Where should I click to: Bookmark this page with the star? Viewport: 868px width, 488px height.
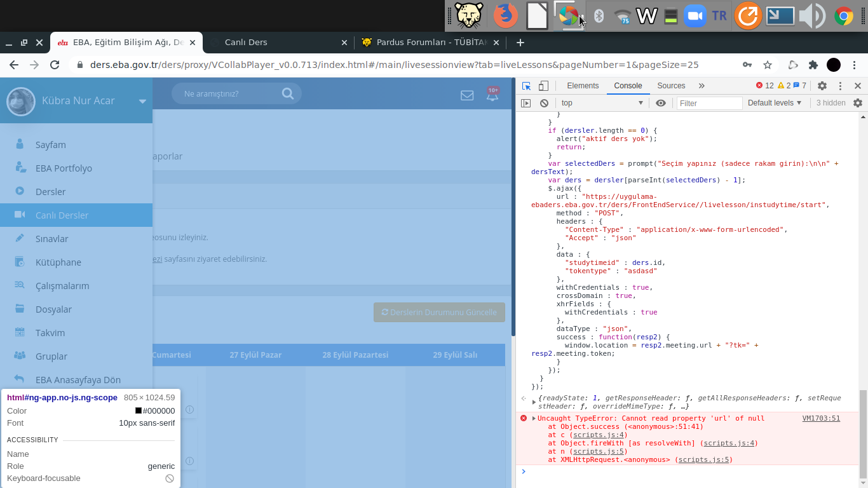click(768, 65)
